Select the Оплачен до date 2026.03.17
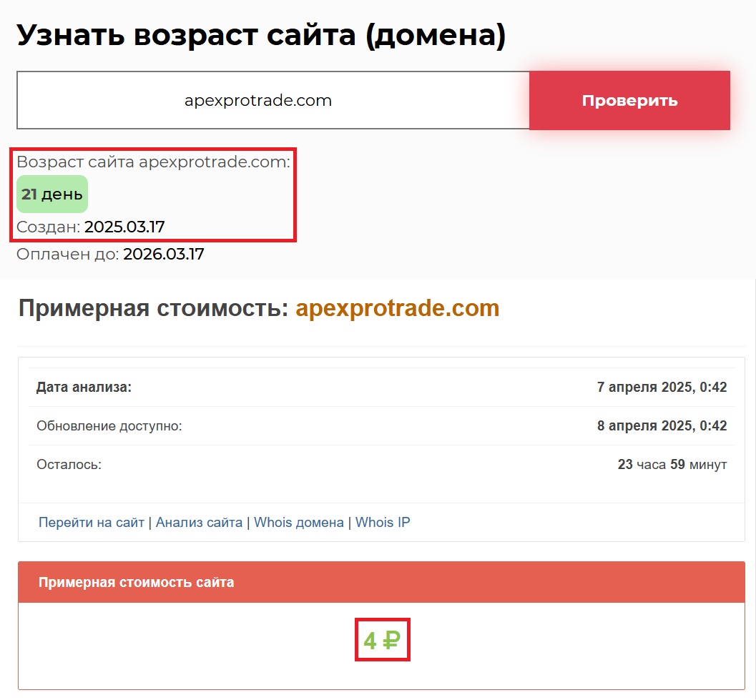756x700 pixels. 163,254
